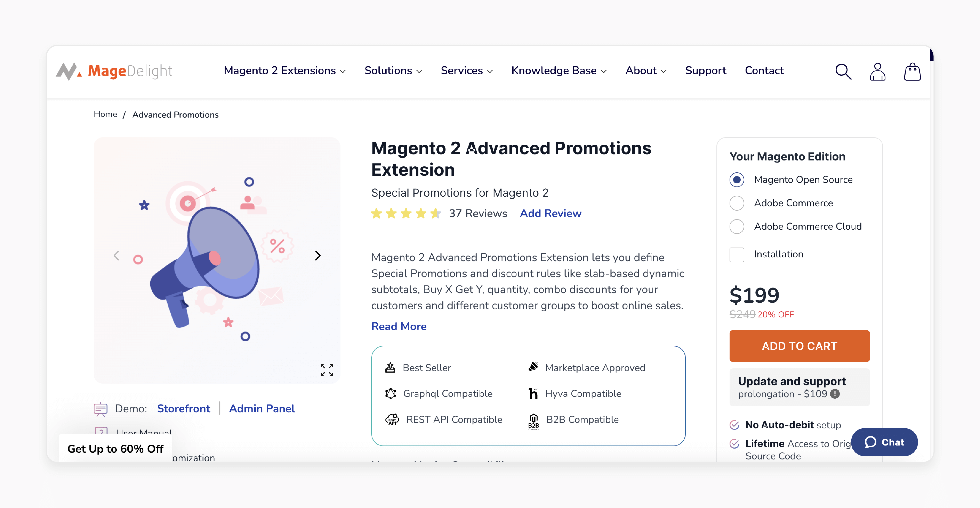
Task: Click Advanced Promotions breadcrumb
Action: click(x=175, y=115)
